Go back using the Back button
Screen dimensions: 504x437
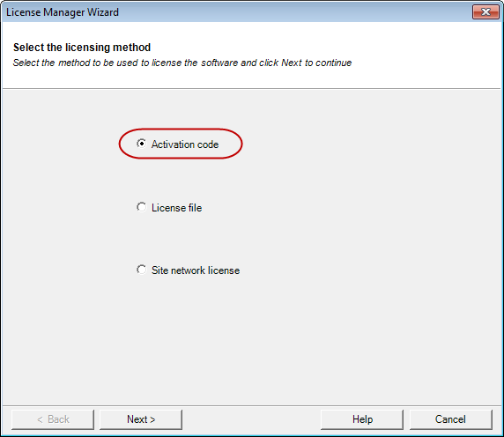point(53,419)
